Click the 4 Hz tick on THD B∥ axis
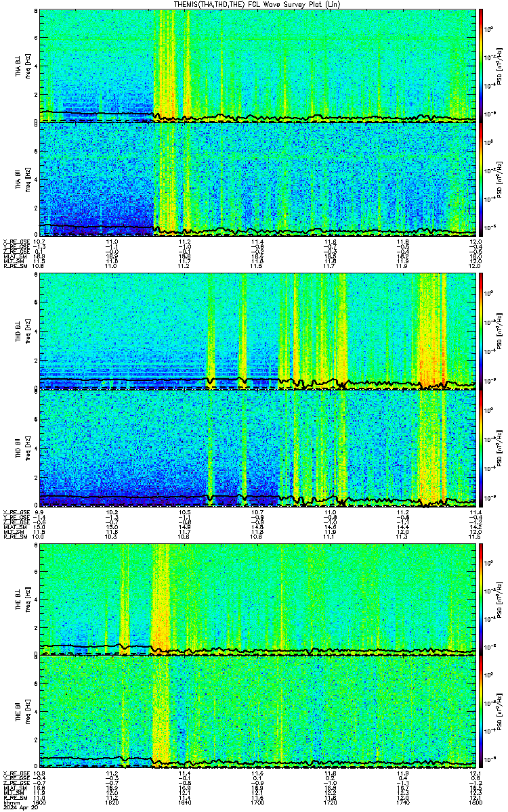 click(x=36, y=447)
